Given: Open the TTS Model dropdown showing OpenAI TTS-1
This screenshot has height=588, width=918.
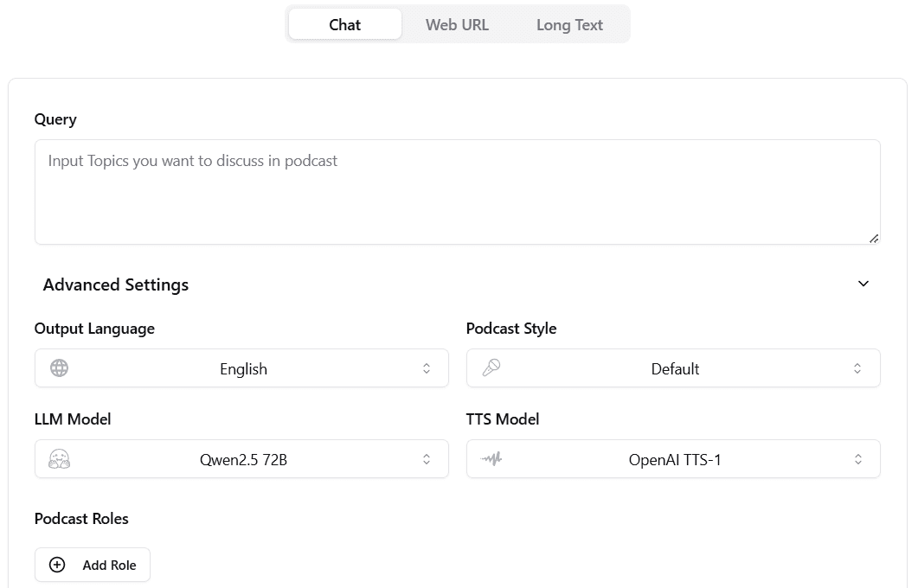Looking at the screenshot, I should coord(674,459).
